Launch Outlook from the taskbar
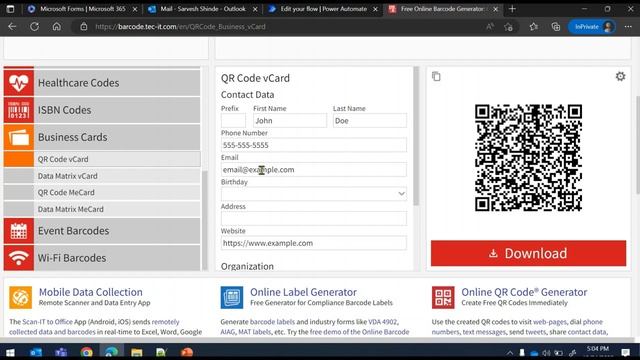The width and height of the screenshot is (640, 360). pyautogui.click(x=36, y=352)
